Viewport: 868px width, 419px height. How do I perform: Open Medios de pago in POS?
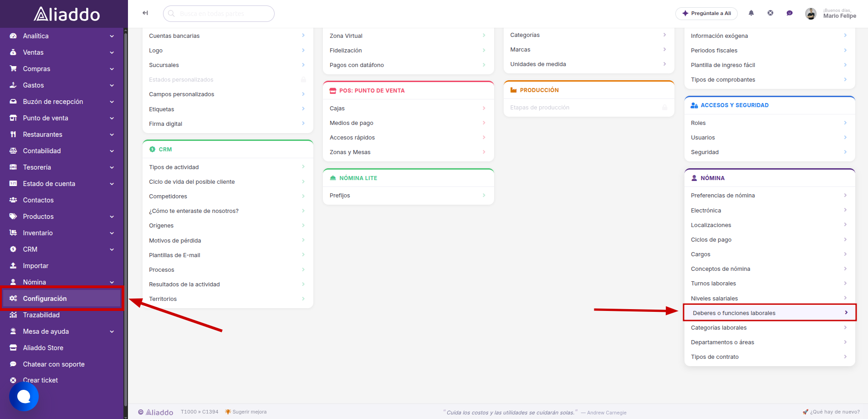[x=408, y=123]
